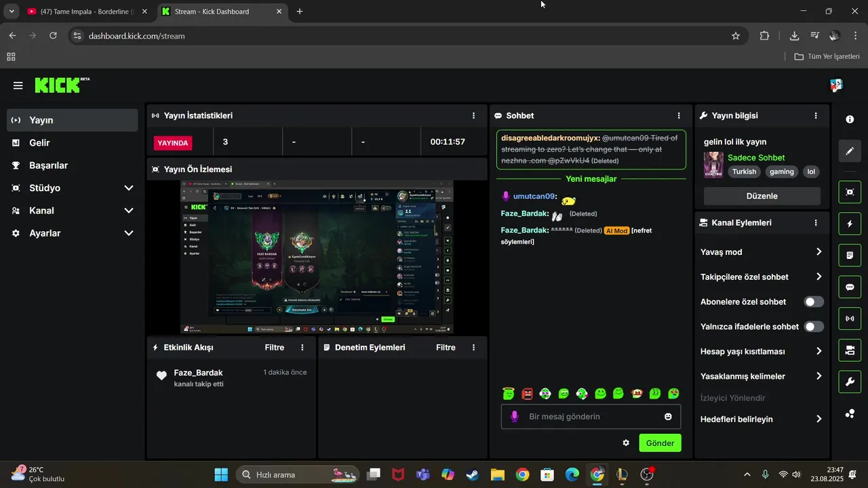Toggle the broadcast stats widget icon in the right toolbar
The width and height of the screenshot is (868, 488).
pyautogui.click(x=850, y=319)
